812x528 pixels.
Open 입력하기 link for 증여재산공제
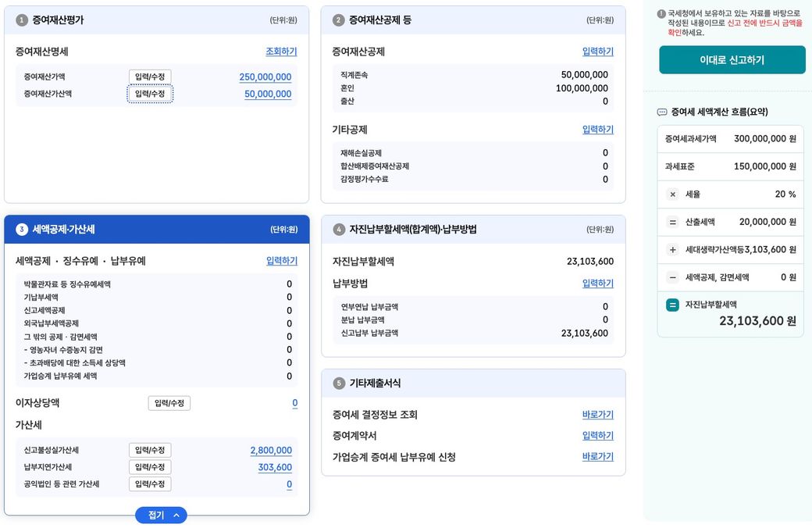pos(597,52)
